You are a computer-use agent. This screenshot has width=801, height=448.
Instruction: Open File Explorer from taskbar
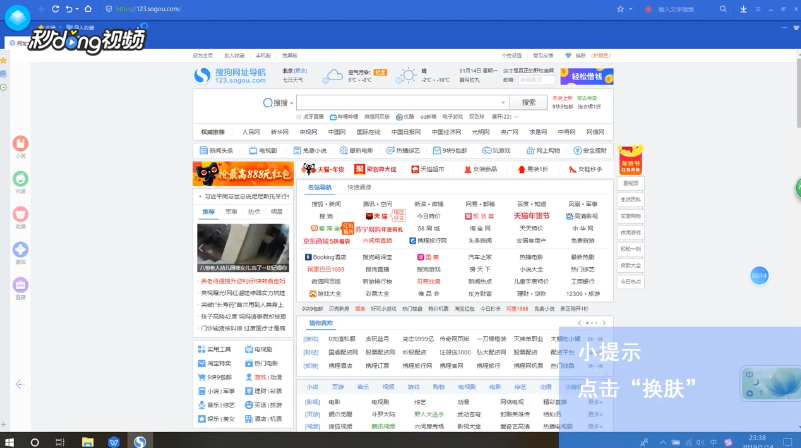[x=88, y=442]
